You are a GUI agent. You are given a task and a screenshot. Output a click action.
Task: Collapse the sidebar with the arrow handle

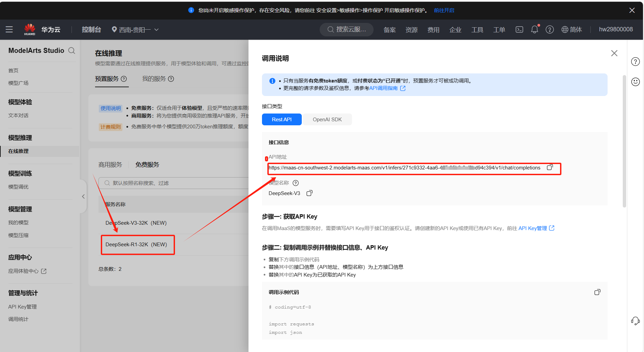[83, 196]
